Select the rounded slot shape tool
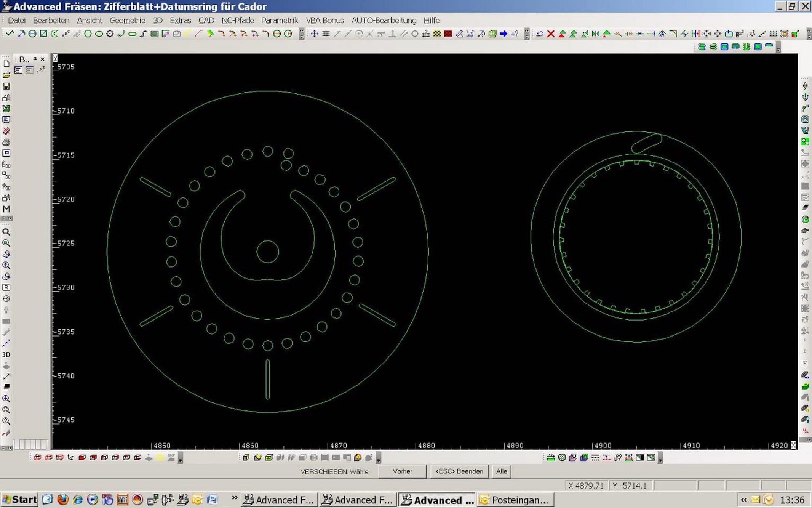This screenshot has height=508, width=812. tap(132, 34)
